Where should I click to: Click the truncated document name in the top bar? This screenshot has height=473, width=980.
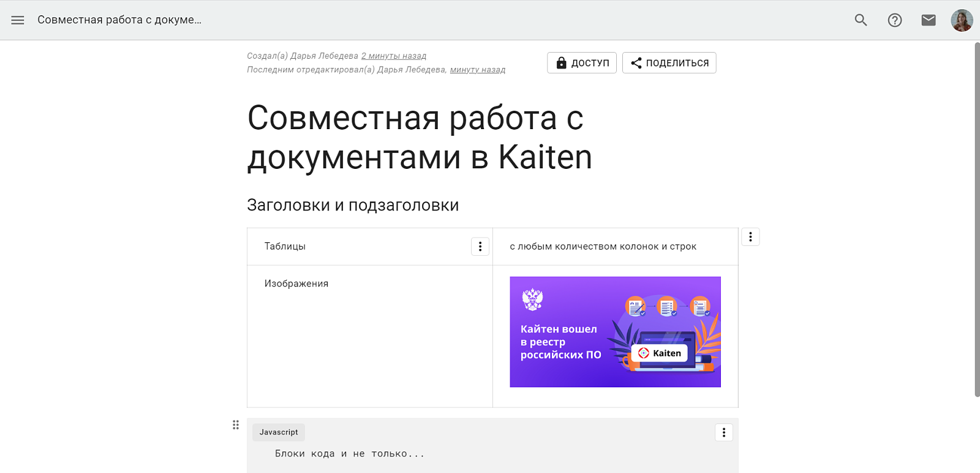tap(119, 20)
